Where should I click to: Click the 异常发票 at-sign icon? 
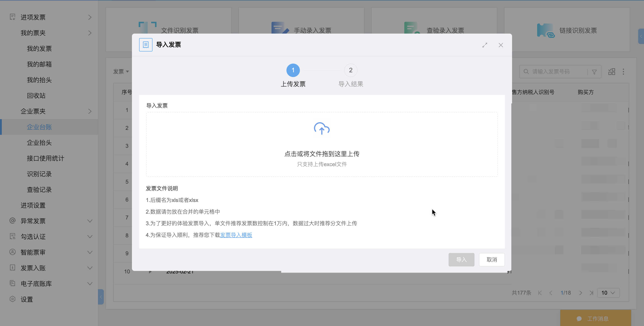pyautogui.click(x=13, y=221)
